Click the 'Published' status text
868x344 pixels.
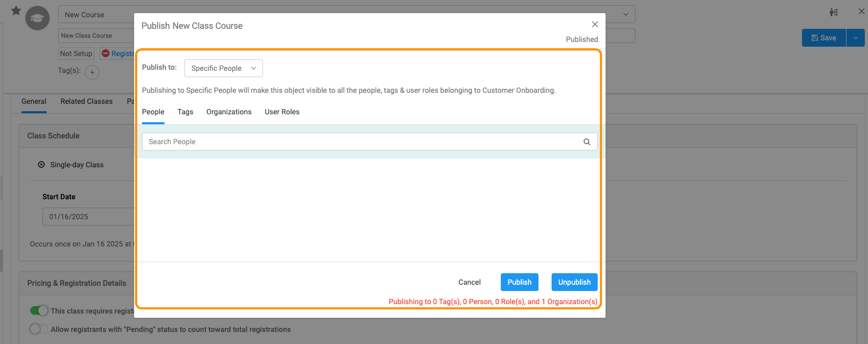(x=581, y=39)
